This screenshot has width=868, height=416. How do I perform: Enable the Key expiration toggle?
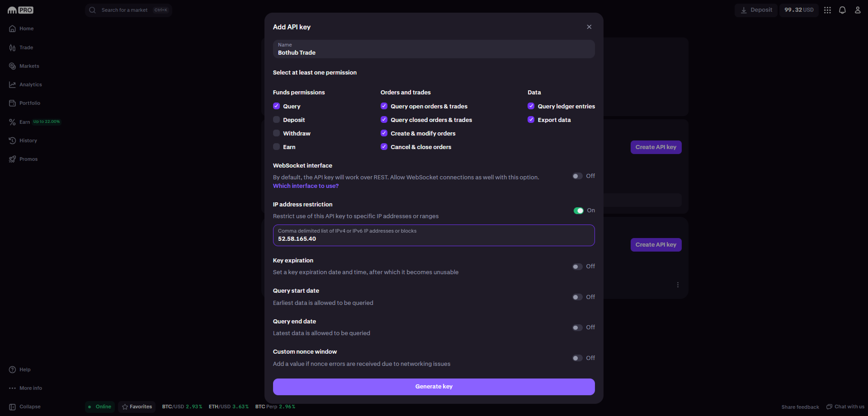click(x=577, y=266)
